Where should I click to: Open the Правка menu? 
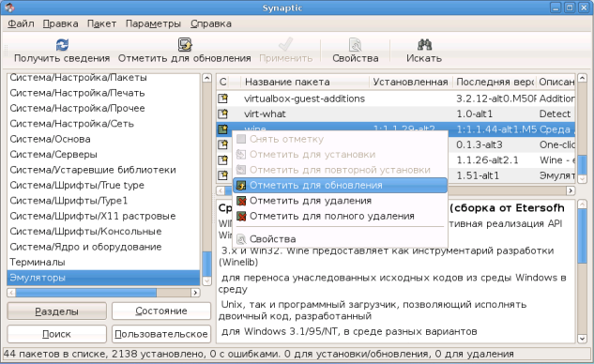tap(60, 23)
